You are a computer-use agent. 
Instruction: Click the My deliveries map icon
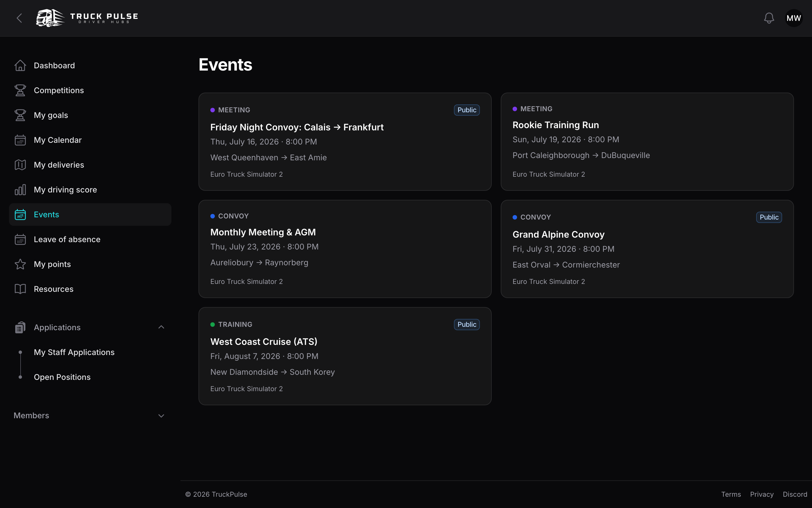tap(20, 165)
